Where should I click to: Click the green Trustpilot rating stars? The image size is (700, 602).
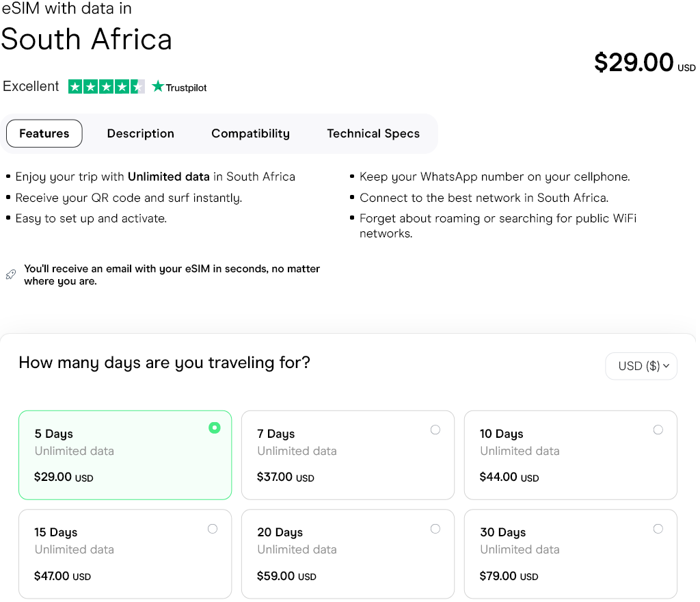107,87
